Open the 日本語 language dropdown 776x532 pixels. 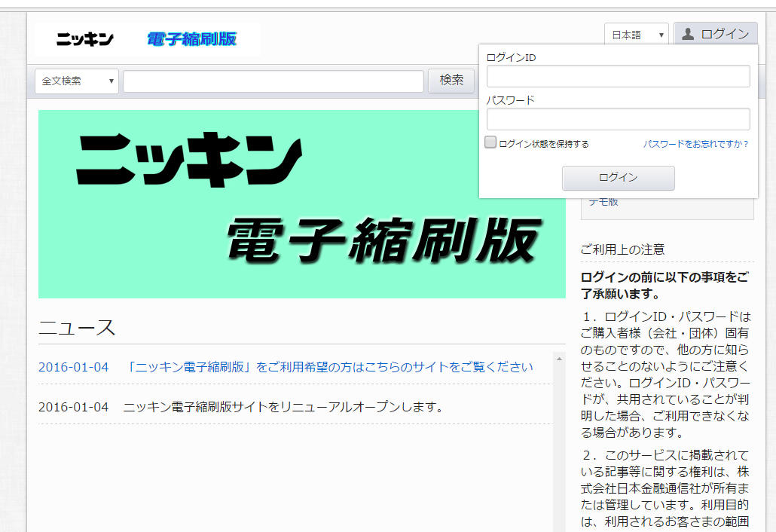coord(636,35)
